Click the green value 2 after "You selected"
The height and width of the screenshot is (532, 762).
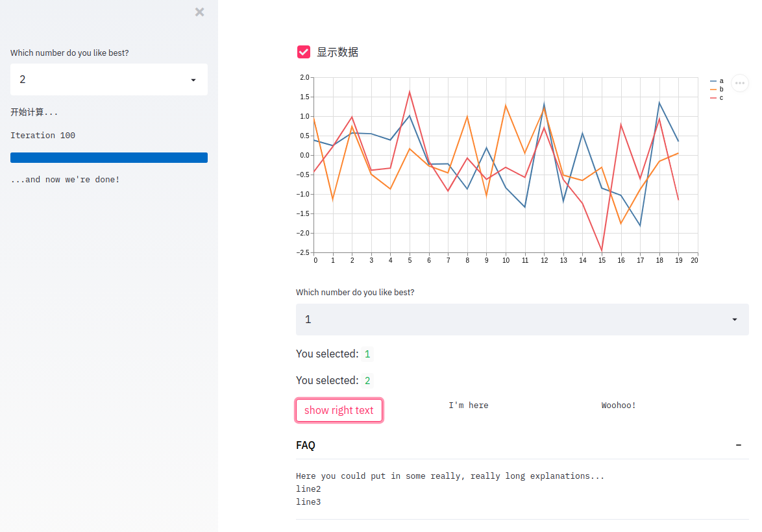(x=367, y=381)
